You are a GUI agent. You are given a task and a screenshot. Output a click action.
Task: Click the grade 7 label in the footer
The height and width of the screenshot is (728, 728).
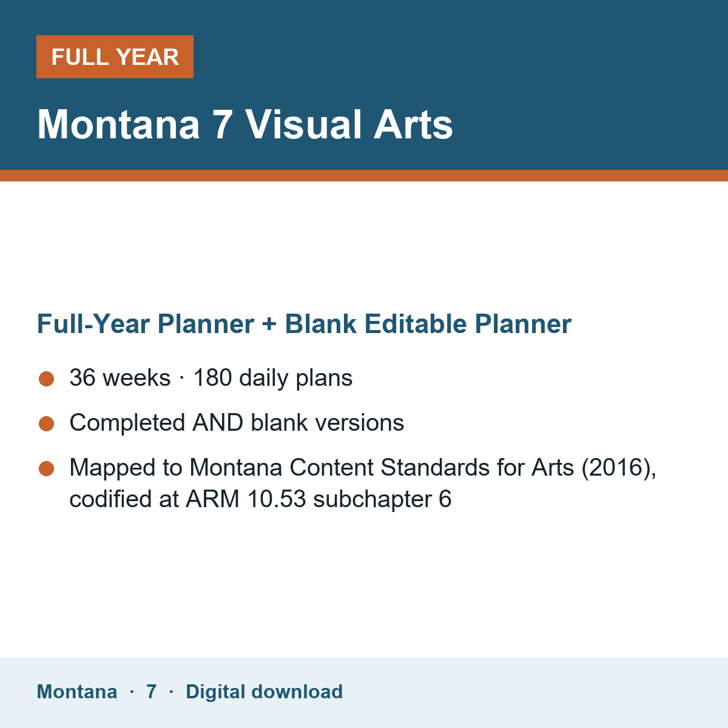(x=152, y=692)
